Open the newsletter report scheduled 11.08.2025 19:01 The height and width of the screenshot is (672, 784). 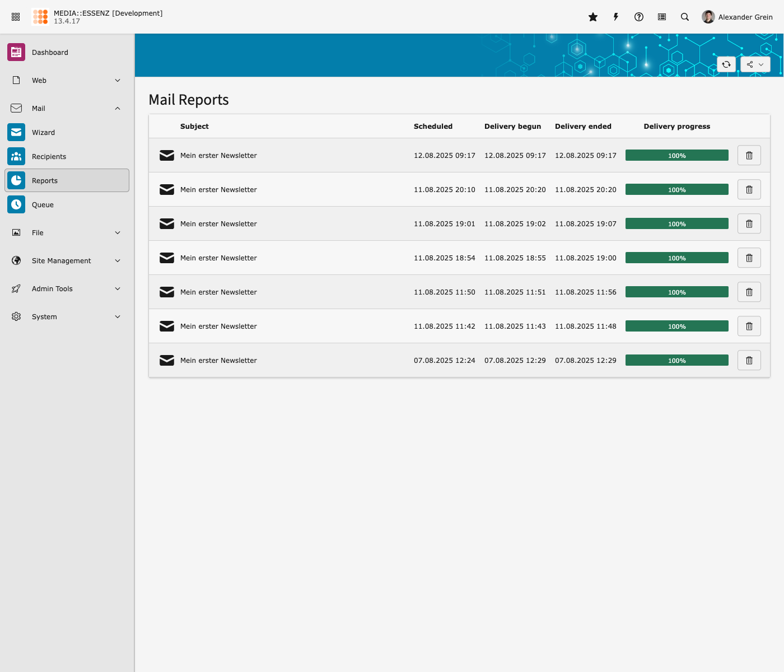tap(218, 224)
